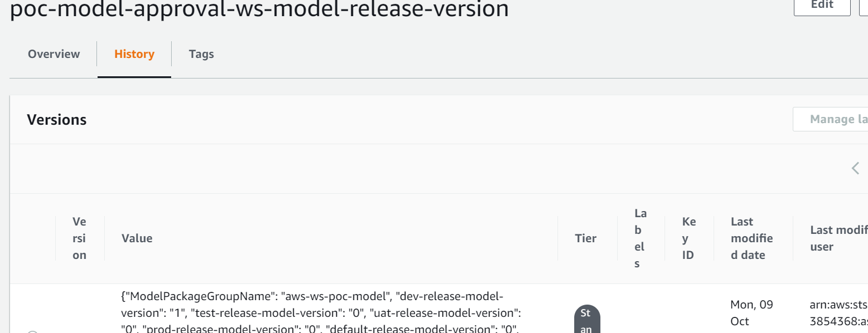Click the button beside Edit
The height and width of the screenshot is (333, 868).
[864, 6]
